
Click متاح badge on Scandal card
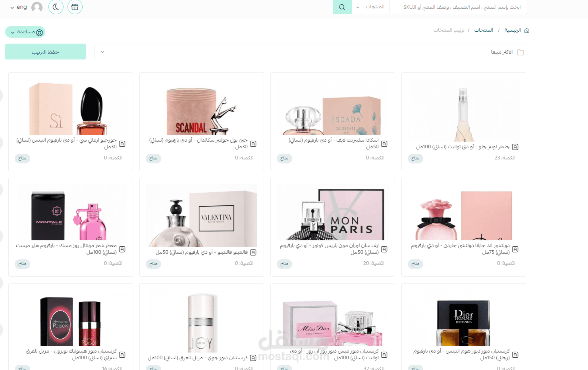point(153,158)
